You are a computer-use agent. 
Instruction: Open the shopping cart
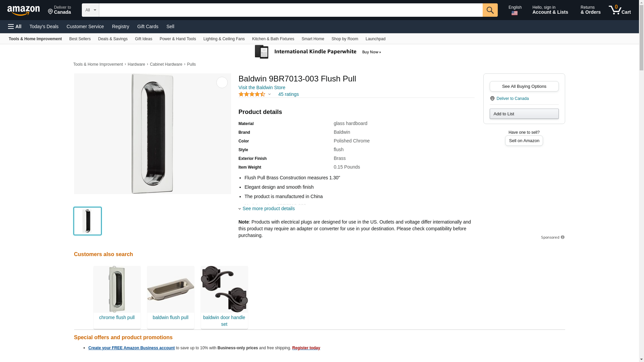[620, 10]
